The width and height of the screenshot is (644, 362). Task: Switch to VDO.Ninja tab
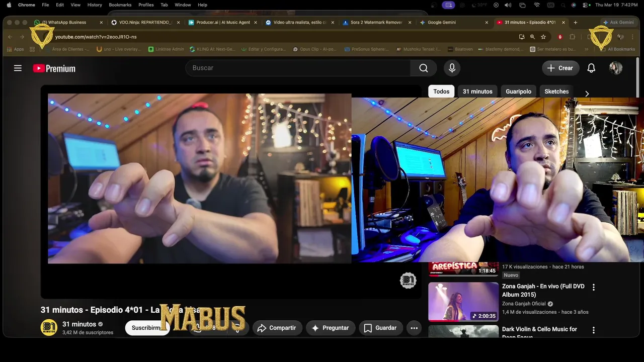(x=145, y=22)
